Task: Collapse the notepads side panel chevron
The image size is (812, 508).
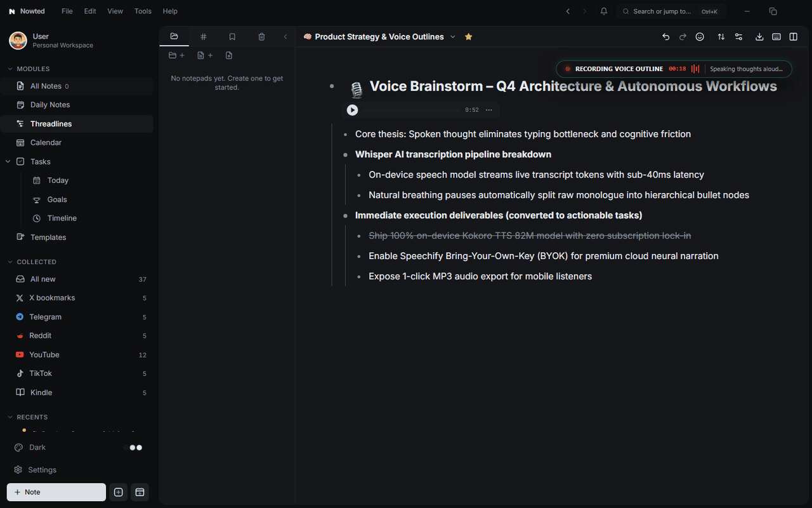Action: pos(285,37)
